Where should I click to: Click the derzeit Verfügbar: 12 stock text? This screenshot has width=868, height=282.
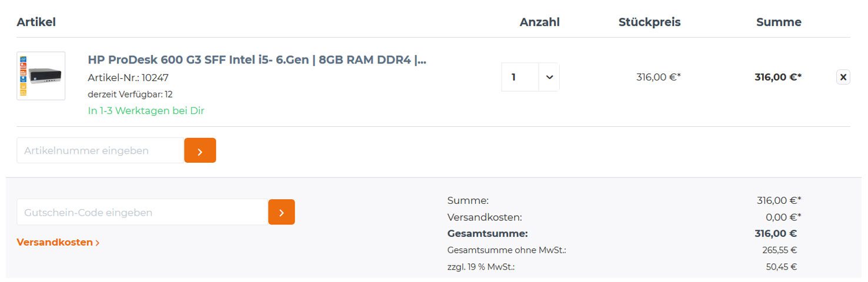tap(130, 94)
